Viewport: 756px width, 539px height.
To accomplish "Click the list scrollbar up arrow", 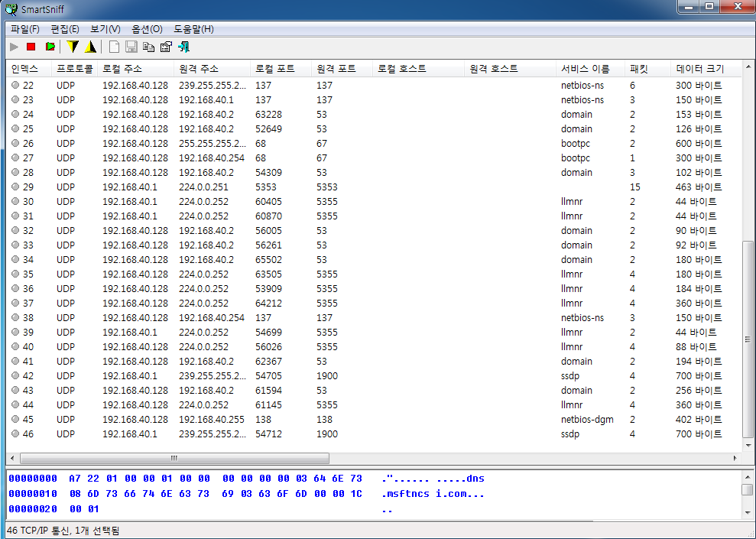I will coord(748,67).
